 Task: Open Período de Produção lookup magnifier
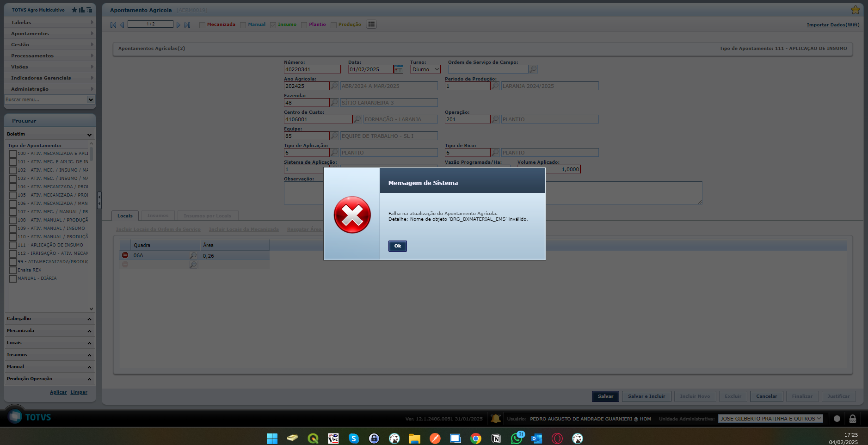[495, 86]
